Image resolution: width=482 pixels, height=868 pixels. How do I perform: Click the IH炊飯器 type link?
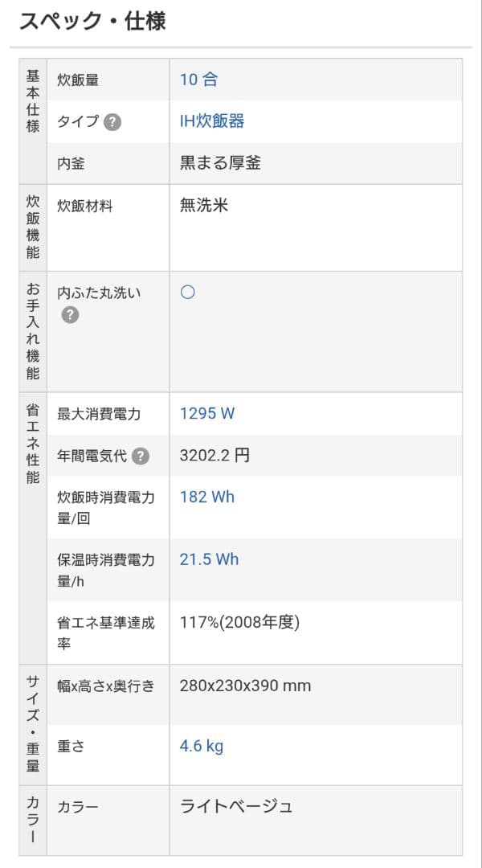pos(211,121)
